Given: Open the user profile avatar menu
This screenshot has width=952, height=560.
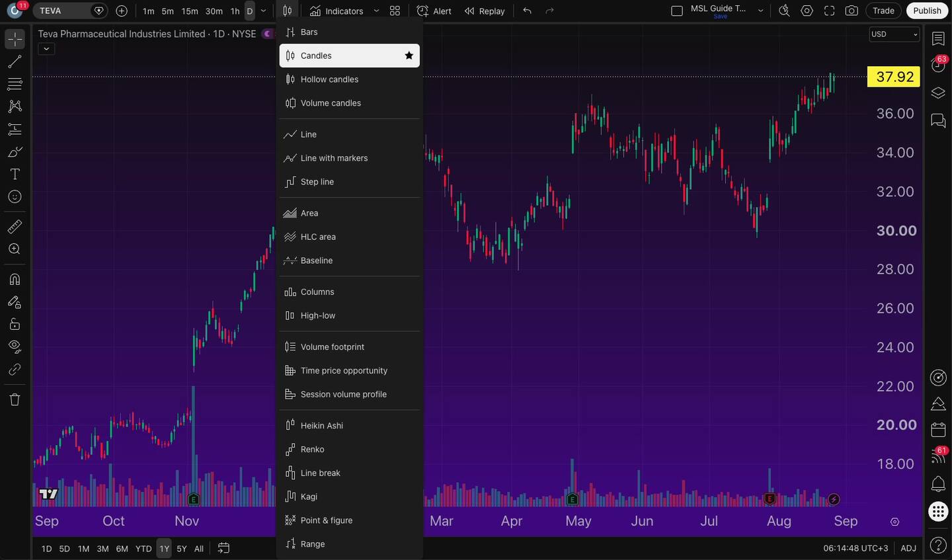Looking at the screenshot, I should 15,11.
